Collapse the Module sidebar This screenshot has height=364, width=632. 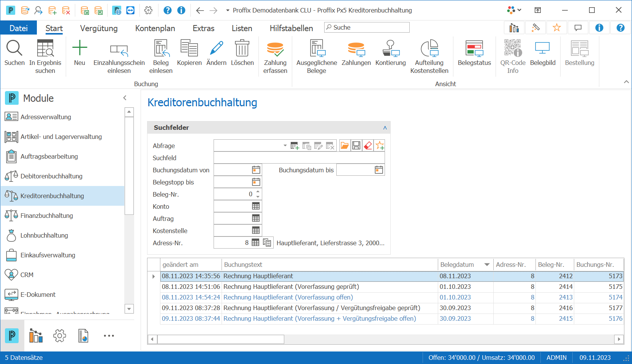(125, 98)
